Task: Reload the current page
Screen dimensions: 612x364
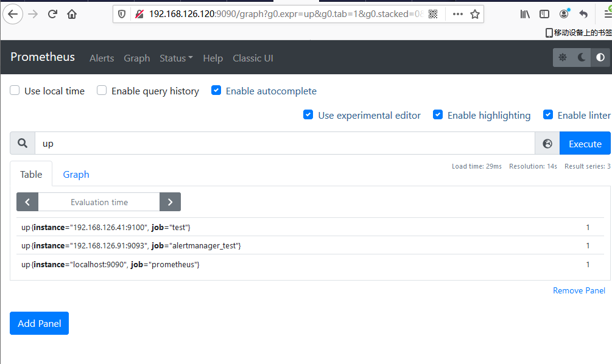Action: point(53,15)
